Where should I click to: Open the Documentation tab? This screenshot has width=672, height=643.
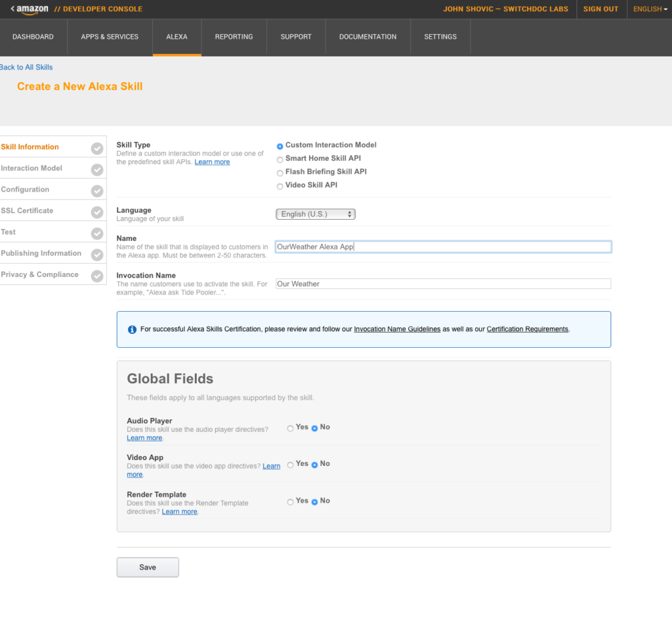pyautogui.click(x=367, y=37)
